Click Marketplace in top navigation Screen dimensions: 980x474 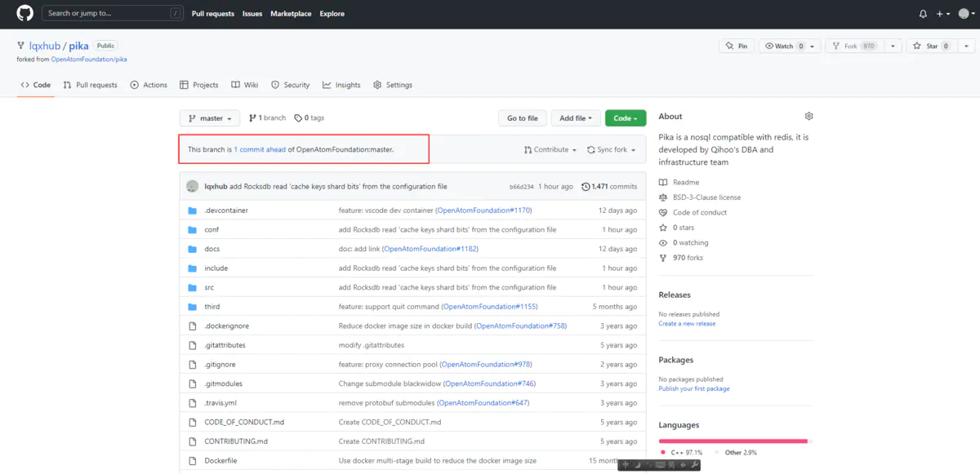pos(291,14)
